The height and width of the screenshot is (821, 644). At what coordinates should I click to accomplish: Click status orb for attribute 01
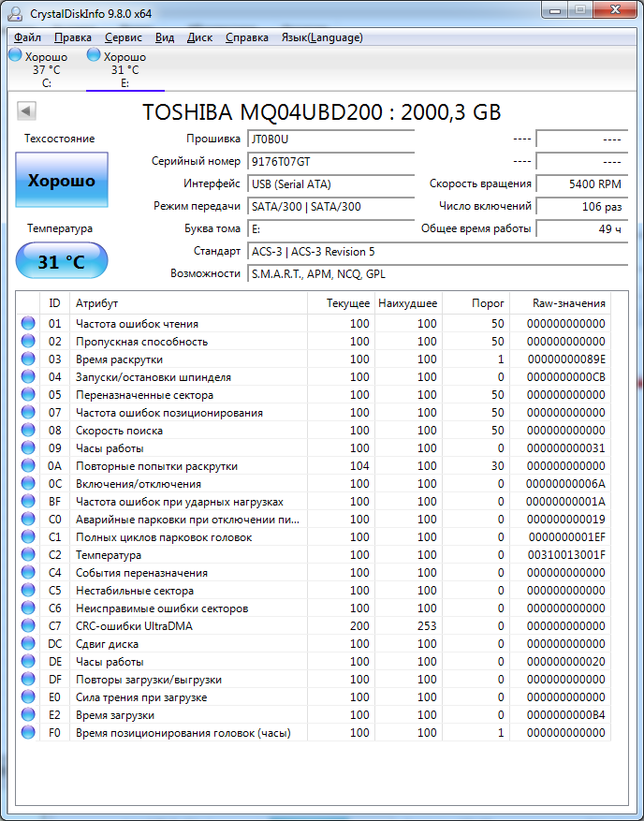(28, 323)
